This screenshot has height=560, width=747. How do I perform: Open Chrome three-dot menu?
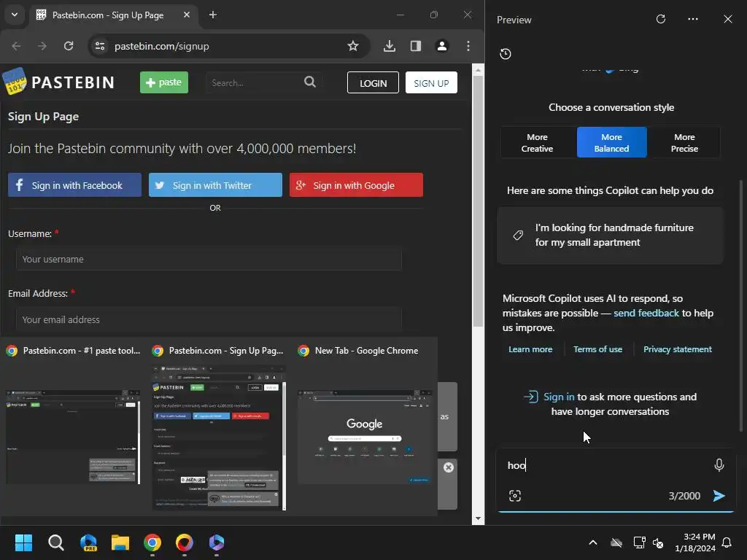(468, 46)
